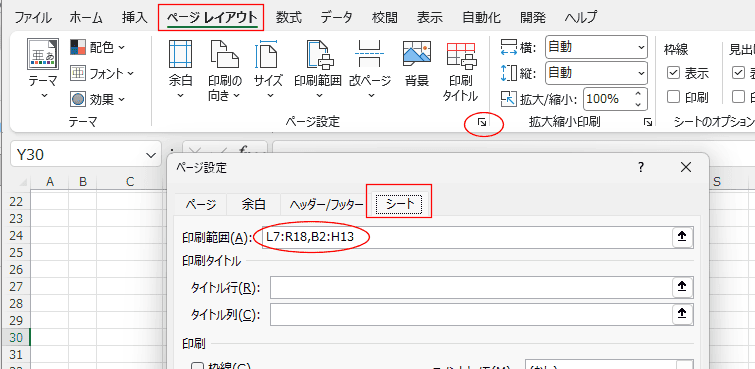Open the サイズ paper size menu

[268, 70]
